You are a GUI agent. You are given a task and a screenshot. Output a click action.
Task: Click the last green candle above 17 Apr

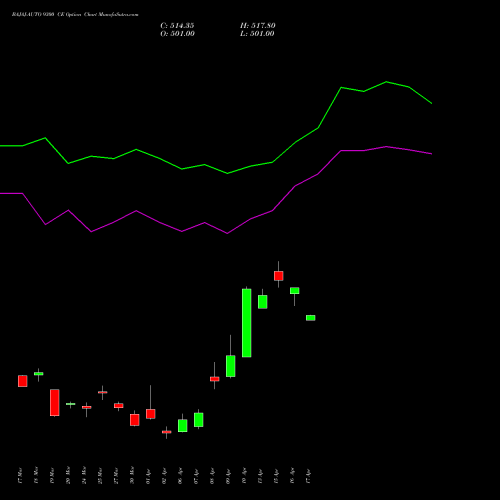click(x=311, y=318)
